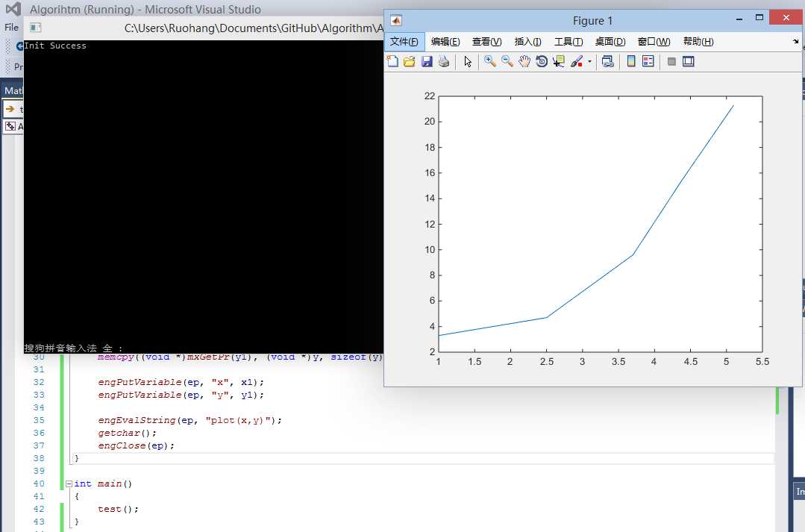This screenshot has height=532, width=805.
Task: Save the figure with floppy icon
Action: pyautogui.click(x=427, y=62)
